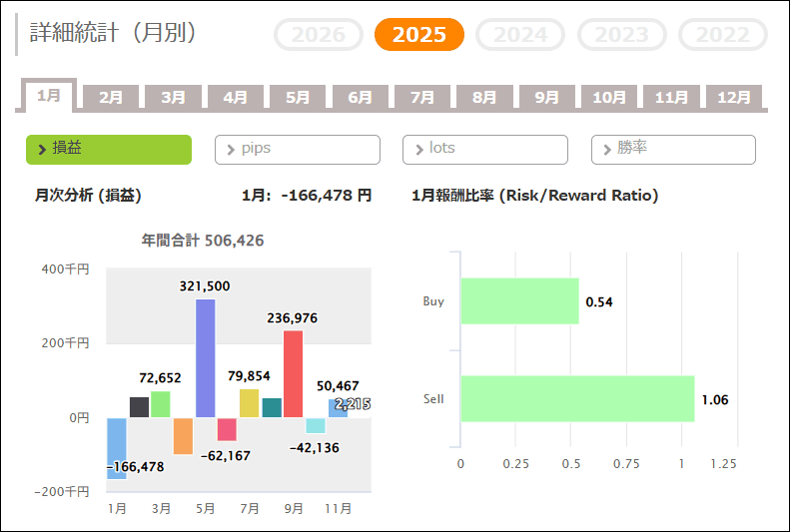Switch to the 2024 year view
790x532 pixels.
click(x=520, y=35)
